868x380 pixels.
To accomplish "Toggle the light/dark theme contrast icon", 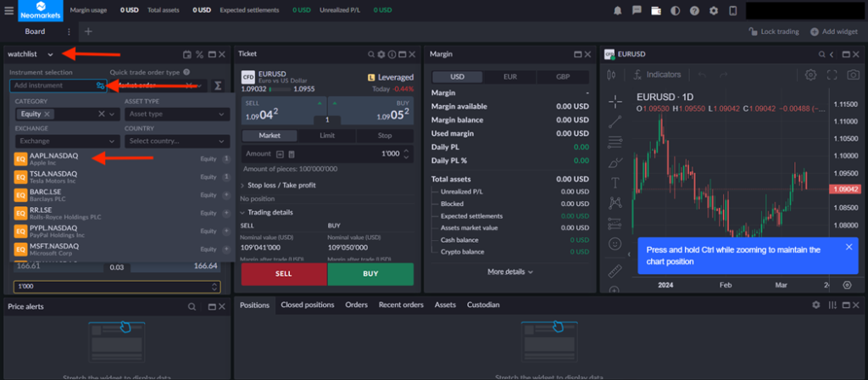I will (x=675, y=10).
